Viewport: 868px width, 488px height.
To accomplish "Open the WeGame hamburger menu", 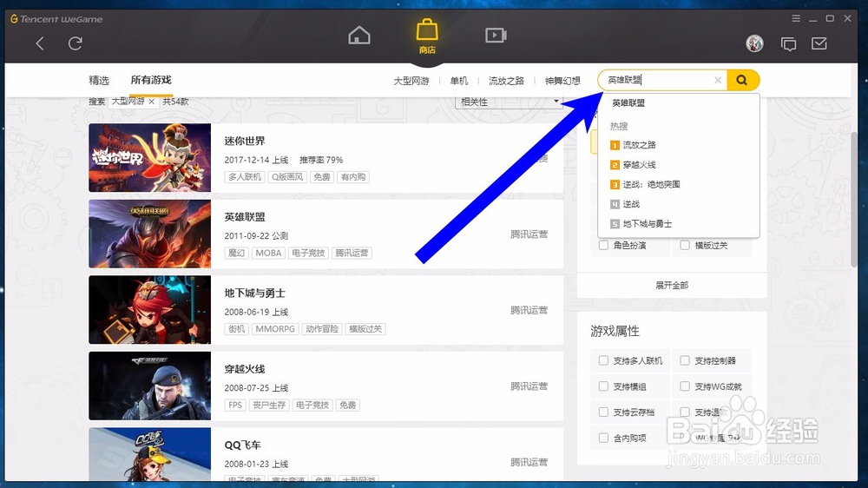I will pos(796,18).
